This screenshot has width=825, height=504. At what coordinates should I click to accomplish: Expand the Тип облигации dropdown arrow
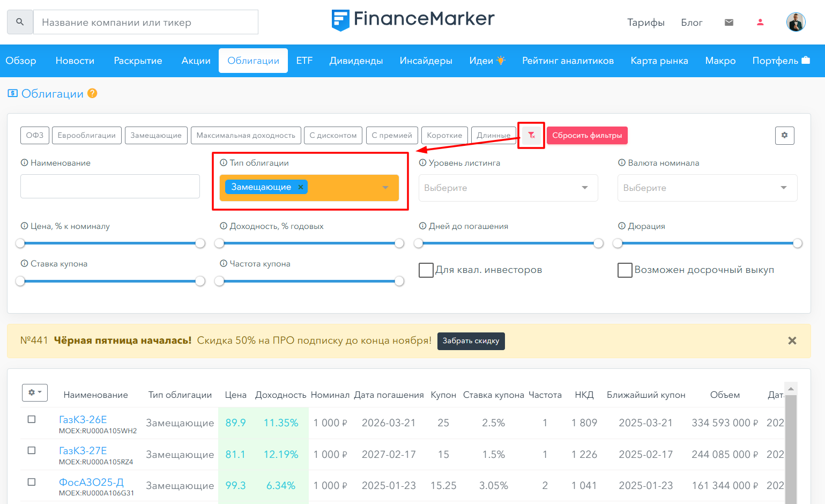click(x=385, y=188)
